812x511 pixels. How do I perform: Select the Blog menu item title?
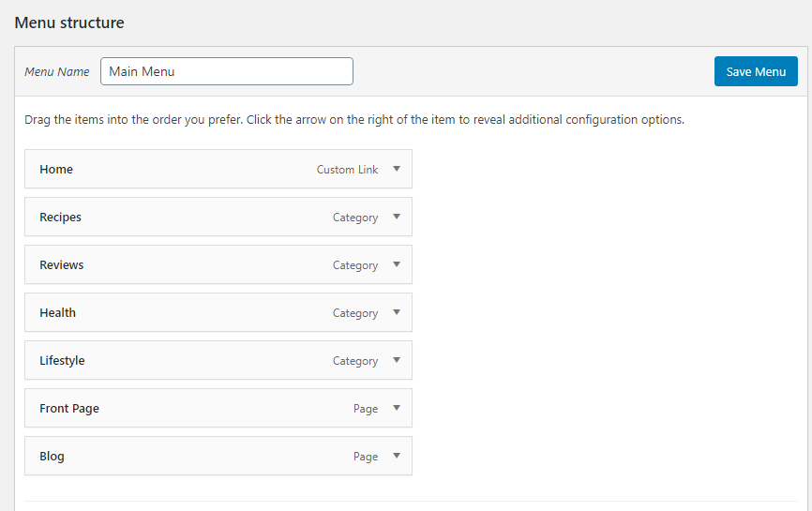click(52, 457)
